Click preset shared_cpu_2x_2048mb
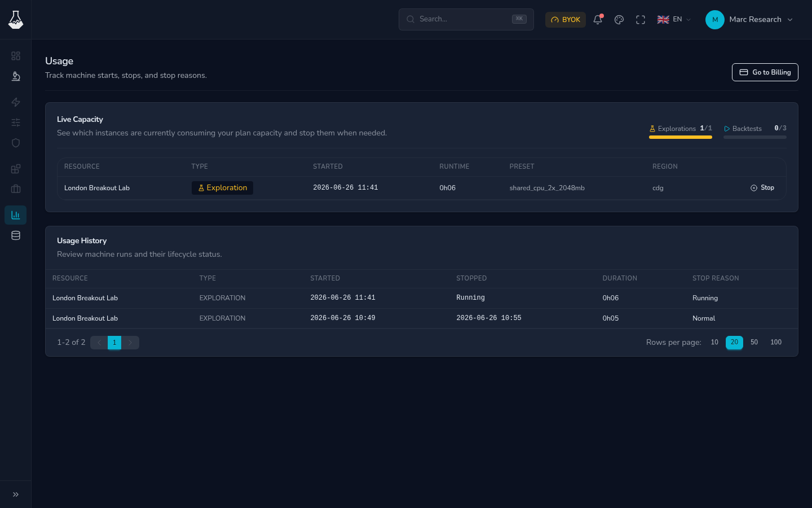This screenshot has height=508, width=812. point(546,188)
